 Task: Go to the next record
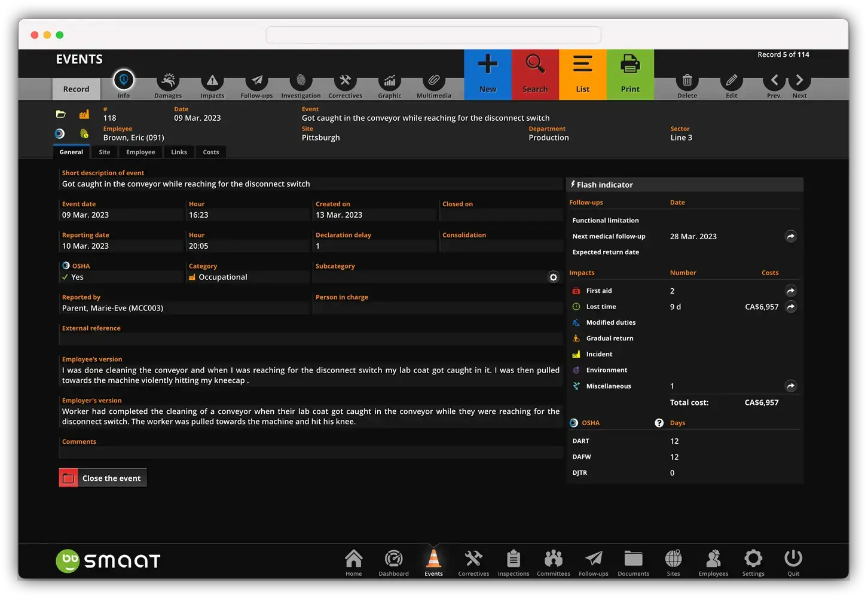click(x=800, y=80)
